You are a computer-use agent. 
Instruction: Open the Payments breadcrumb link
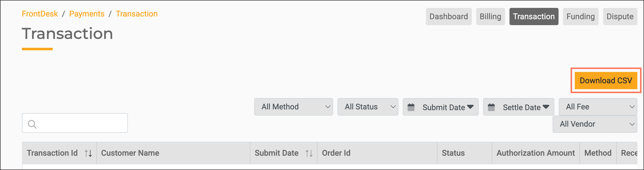click(87, 14)
